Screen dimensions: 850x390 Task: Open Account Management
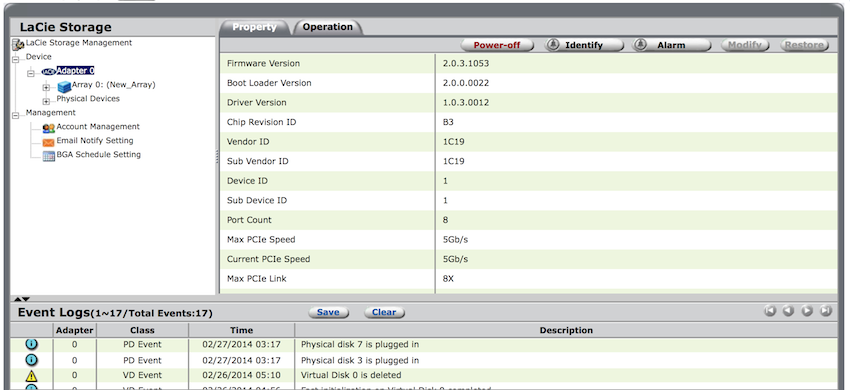click(x=98, y=126)
